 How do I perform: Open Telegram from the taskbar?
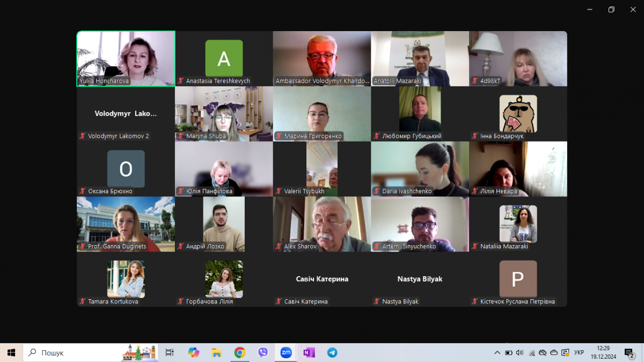pyautogui.click(x=332, y=352)
